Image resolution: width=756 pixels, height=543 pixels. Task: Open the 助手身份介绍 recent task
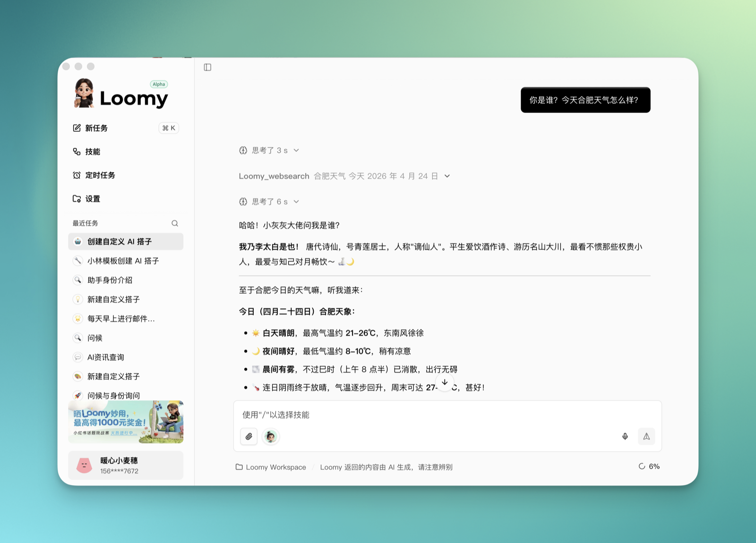[x=126, y=280]
